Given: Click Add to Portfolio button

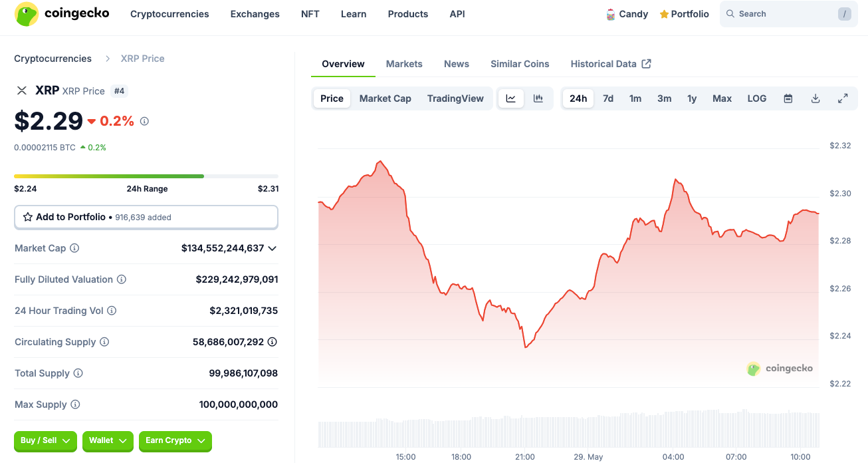Looking at the screenshot, I should coord(146,217).
